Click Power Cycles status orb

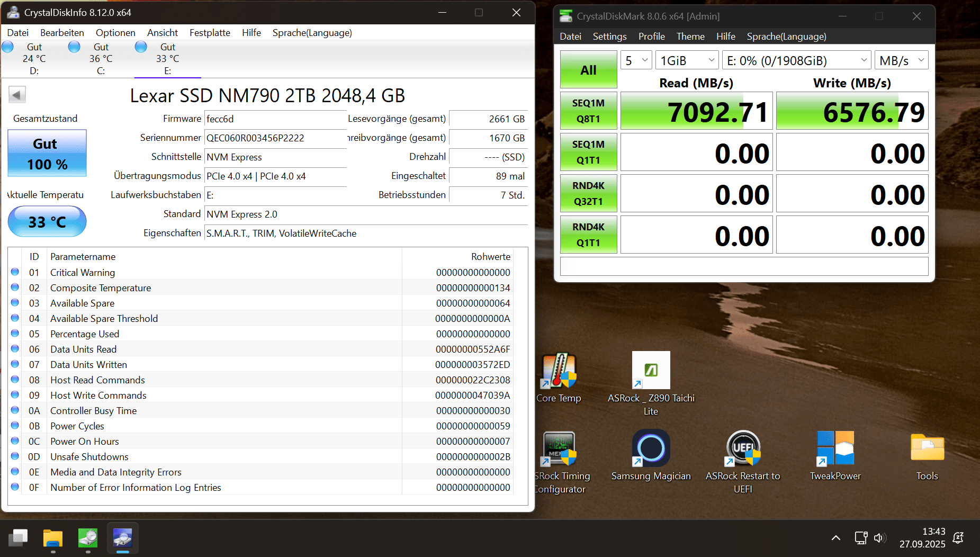click(x=15, y=426)
